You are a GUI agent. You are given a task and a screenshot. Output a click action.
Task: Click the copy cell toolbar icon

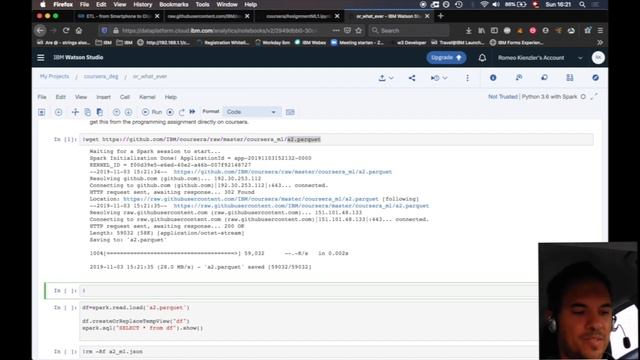[x=87, y=112]
